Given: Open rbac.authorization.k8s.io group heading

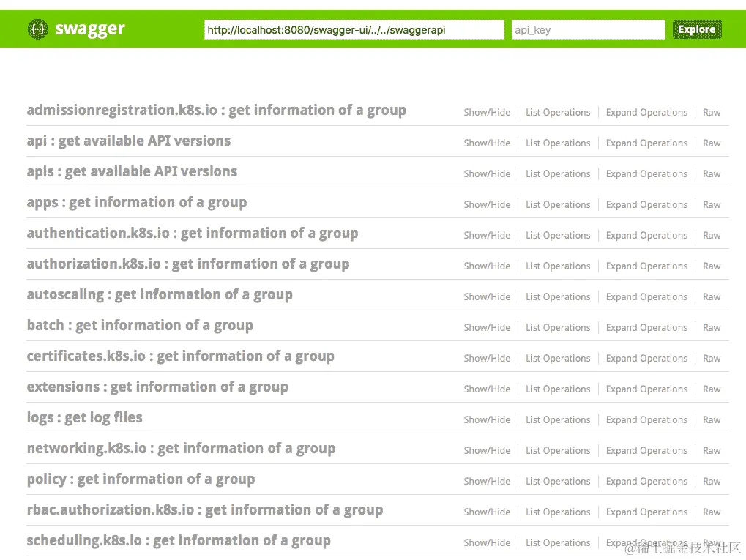Looking at the screenshot, I should [x=205, y=509].
